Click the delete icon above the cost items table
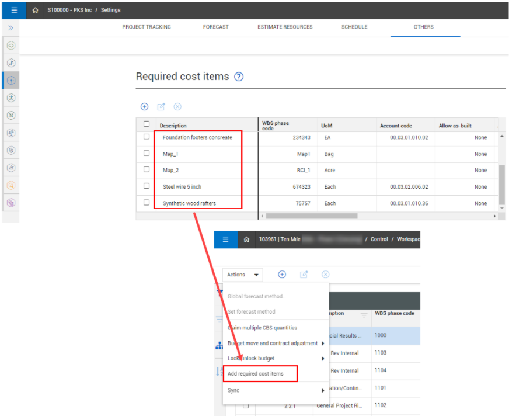The width and height of the screenshot is (509, 420). 177,107
